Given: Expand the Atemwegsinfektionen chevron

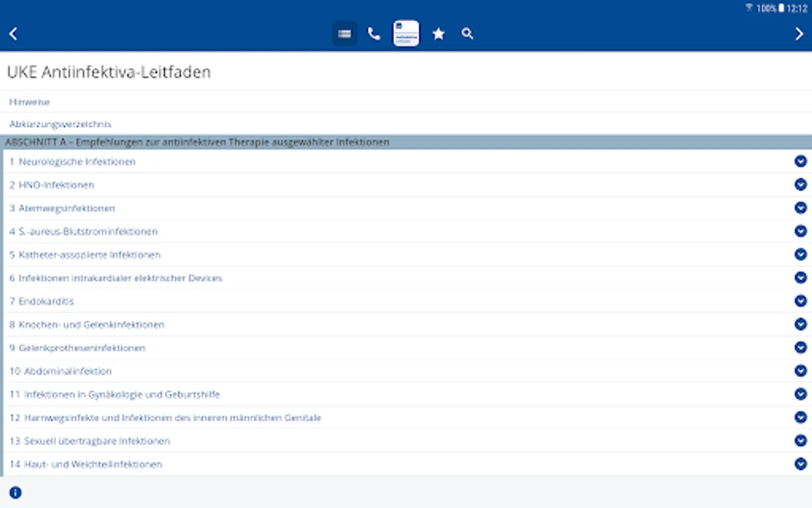Looking at the screenshot, I should 801,208.
